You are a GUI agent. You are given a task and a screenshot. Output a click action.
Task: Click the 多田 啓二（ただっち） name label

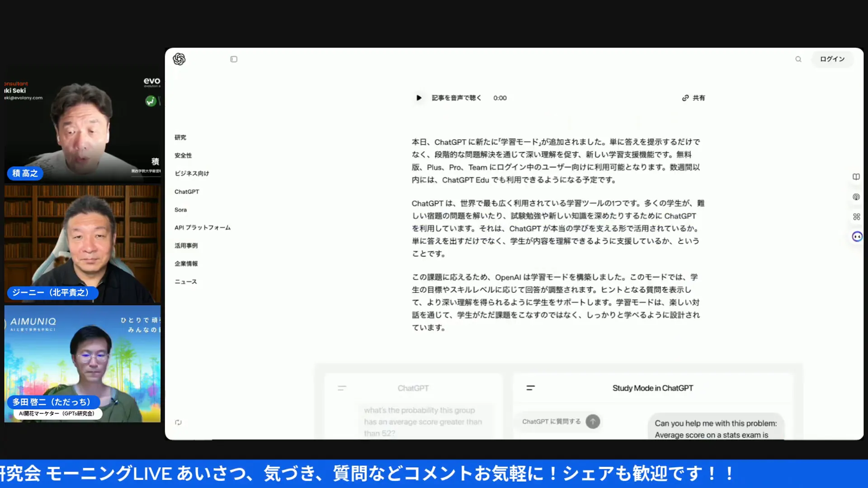(x=53, y=402)
